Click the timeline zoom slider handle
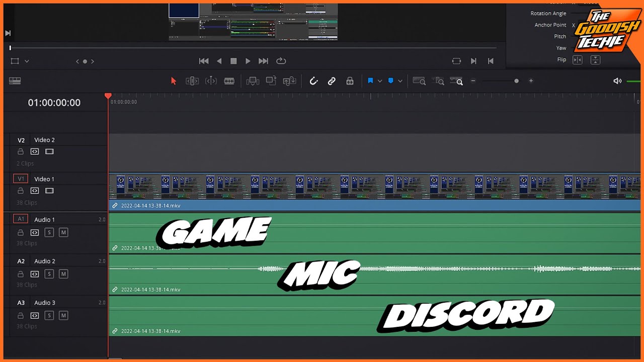Viewport: 644px width, 362px height. pyautogui.click(x=516, y=81)
